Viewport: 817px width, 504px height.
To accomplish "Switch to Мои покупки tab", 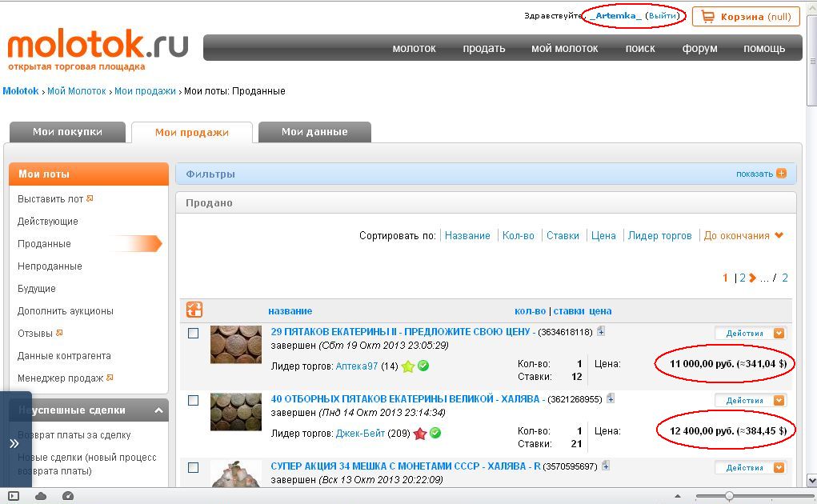I will click(x=67, y=132).
